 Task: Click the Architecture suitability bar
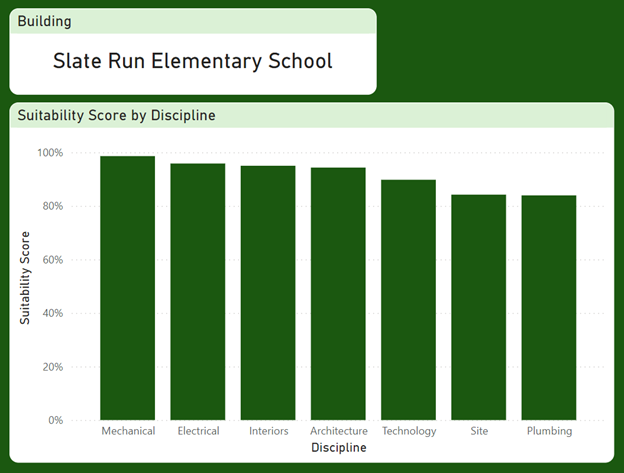338,294
